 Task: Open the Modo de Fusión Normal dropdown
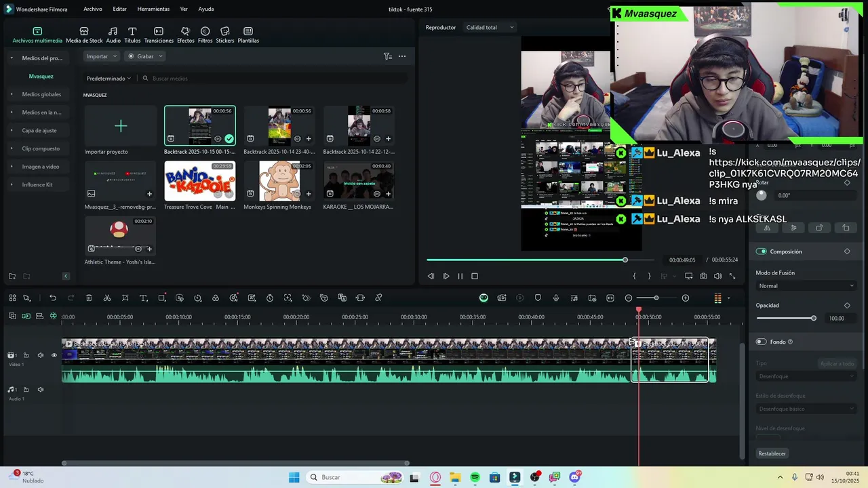click(806, 286)
